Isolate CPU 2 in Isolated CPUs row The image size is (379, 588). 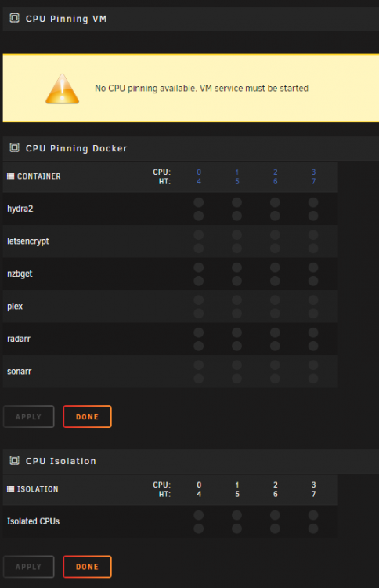click(276, 515)
